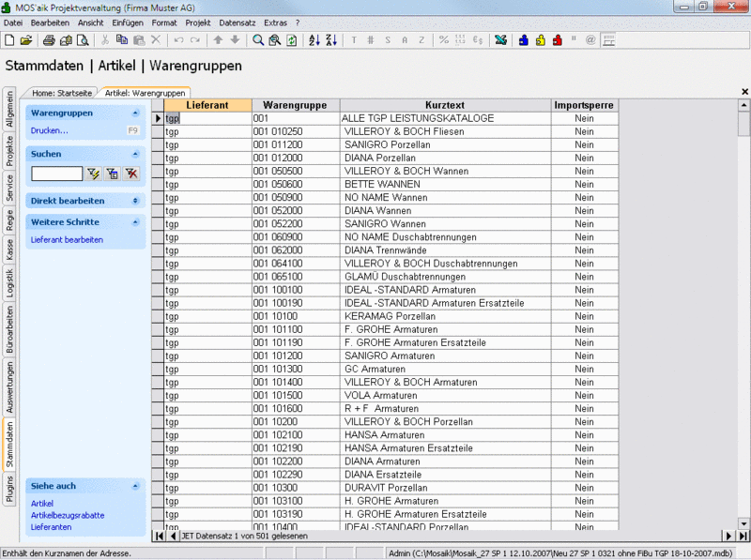This screenshot has width=751, height=560.
Task: Collapse the Weitere Schritte panel
Action: coord(135,222)
